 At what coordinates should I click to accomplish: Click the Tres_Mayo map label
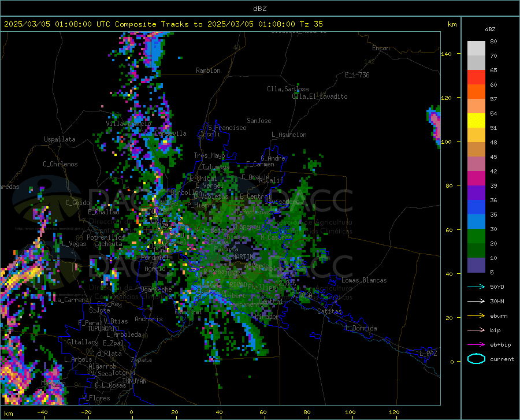coord(209,155)
